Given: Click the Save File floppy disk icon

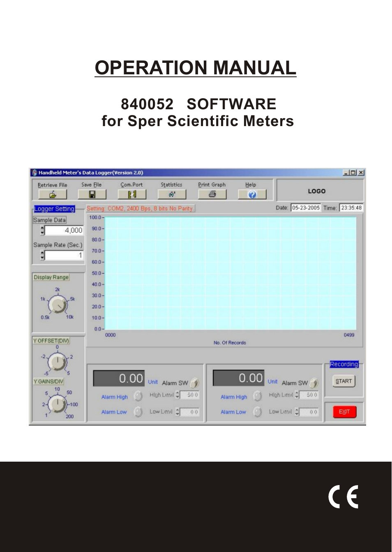Looking at the screenshot, I should [92, 194].
